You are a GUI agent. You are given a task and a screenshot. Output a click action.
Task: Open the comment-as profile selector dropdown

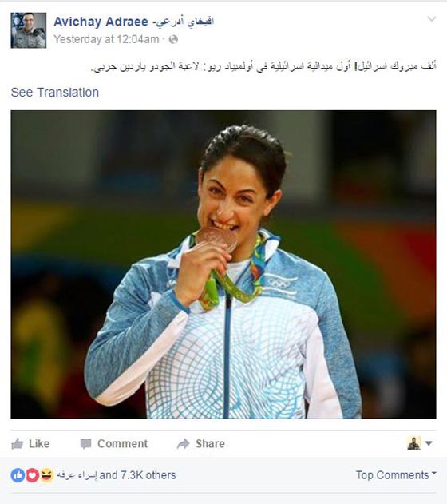point(420,443)
